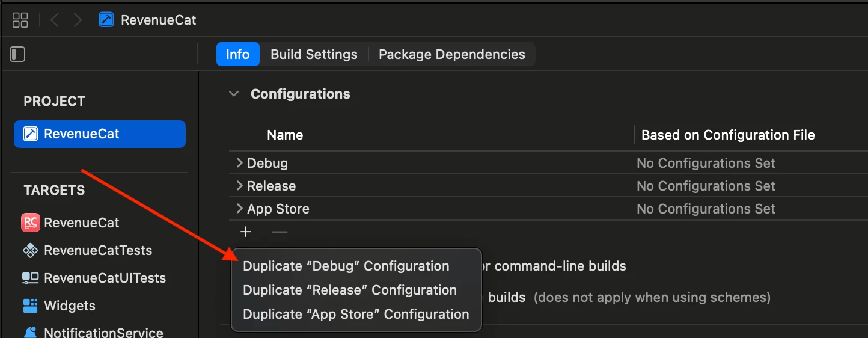Switch to the Build Settings tab

point(314,54)
